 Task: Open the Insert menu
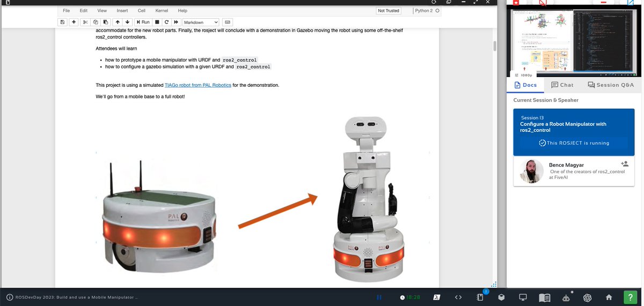tap(122, 11)
